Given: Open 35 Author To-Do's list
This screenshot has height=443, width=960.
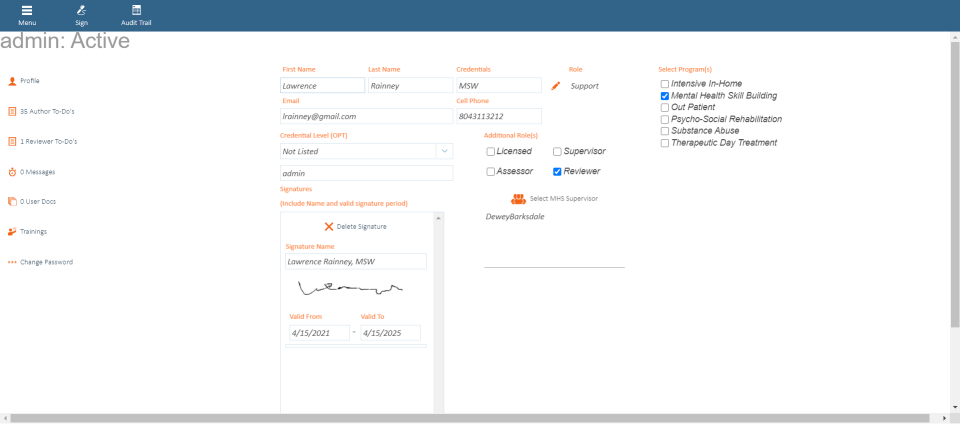Looking at the screenshot, I should point(47,111).
